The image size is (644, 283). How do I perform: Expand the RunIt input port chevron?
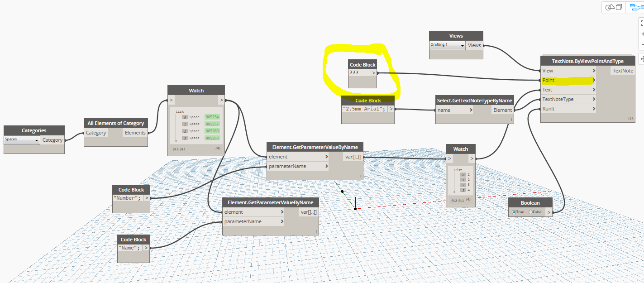[x=593, y=109]
